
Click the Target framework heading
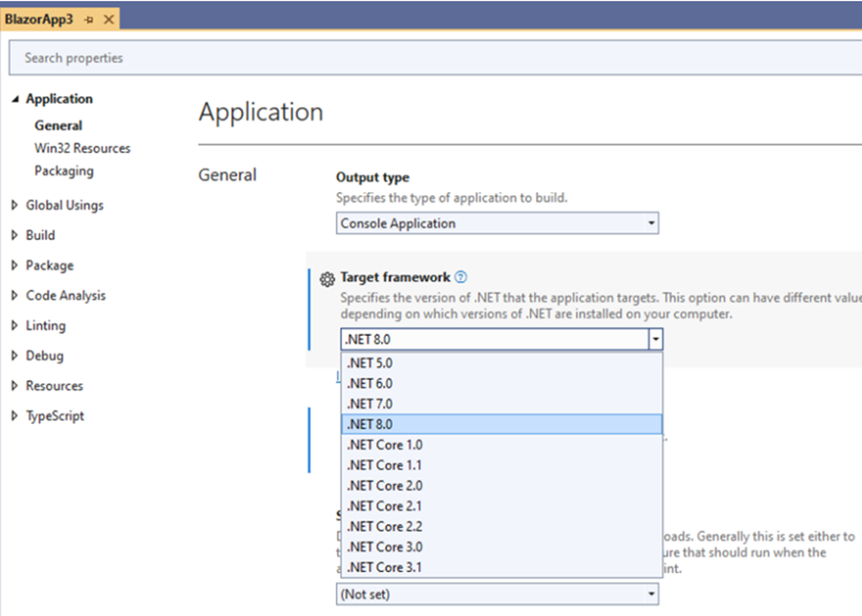pyautogui.click(x=395, y=277)
